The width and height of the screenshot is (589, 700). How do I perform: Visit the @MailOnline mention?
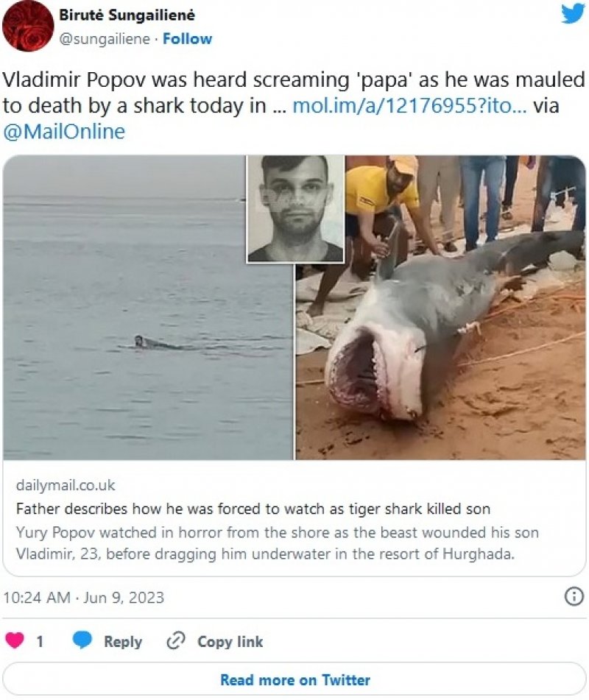click(x=64, y=131)
